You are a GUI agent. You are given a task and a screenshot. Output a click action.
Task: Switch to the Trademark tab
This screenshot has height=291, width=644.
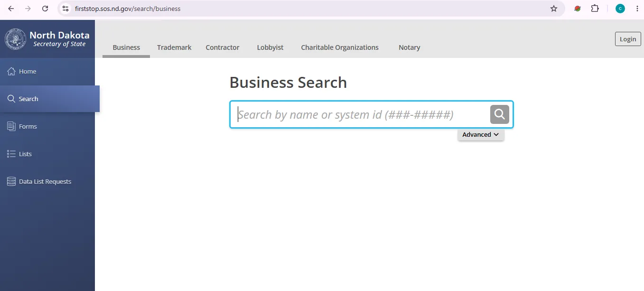(x=174, y=47)
